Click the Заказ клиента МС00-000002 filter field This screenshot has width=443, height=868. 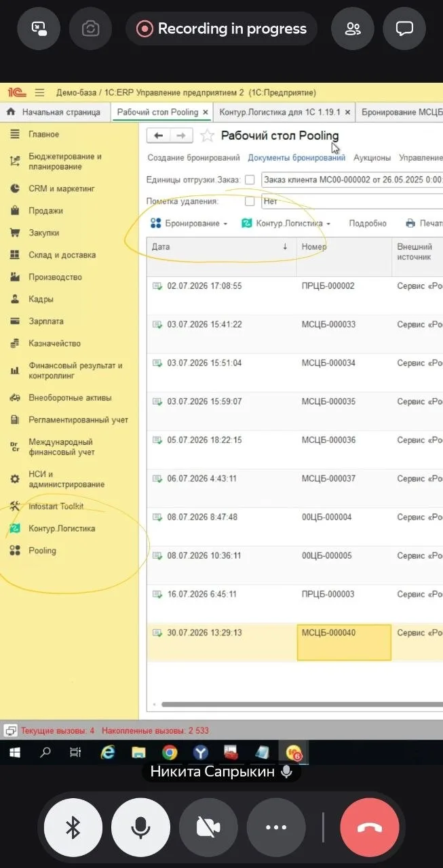tap(352, 180)
